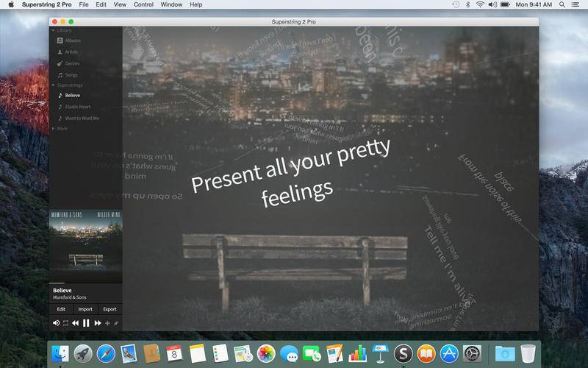Click the Wilder Mind album cover thumbnail
This screenshot has height=368, width=588.
tap(86, 246)
